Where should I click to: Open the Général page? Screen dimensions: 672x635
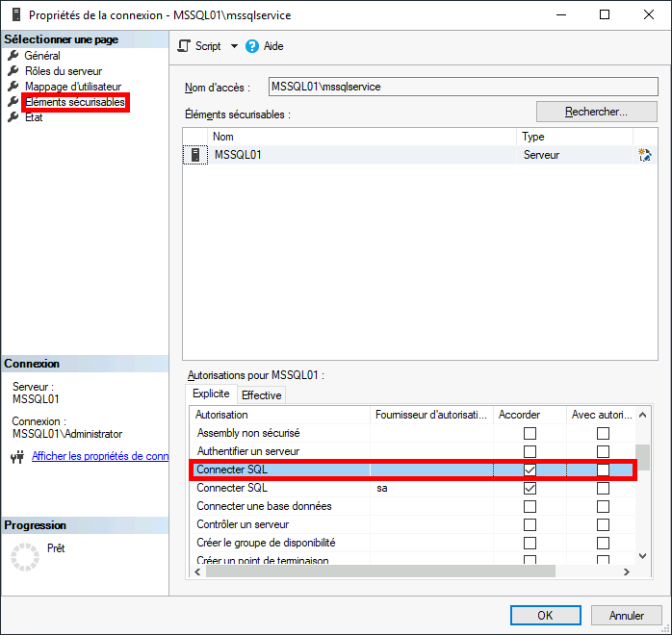click(42, 56)
